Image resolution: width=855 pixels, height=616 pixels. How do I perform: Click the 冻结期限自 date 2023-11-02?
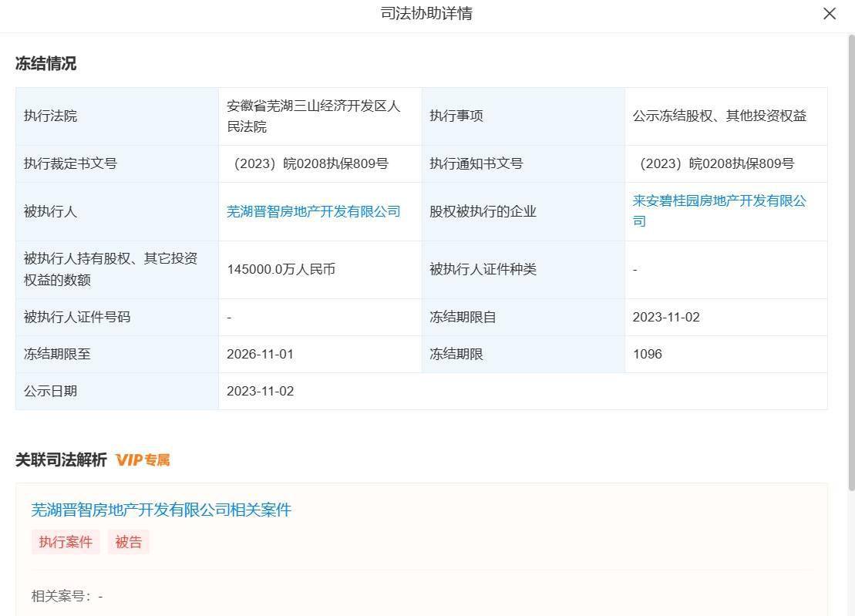[x=666, y=317]
